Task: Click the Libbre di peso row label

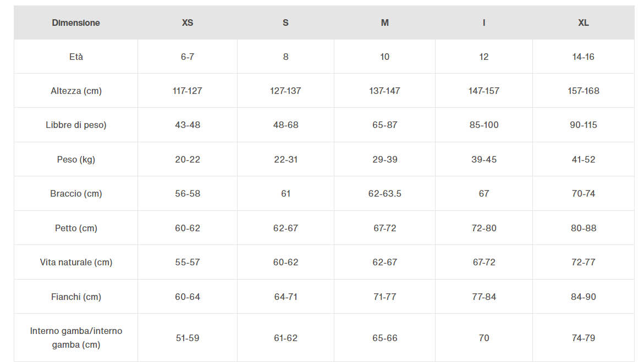Action: point(76,125)
